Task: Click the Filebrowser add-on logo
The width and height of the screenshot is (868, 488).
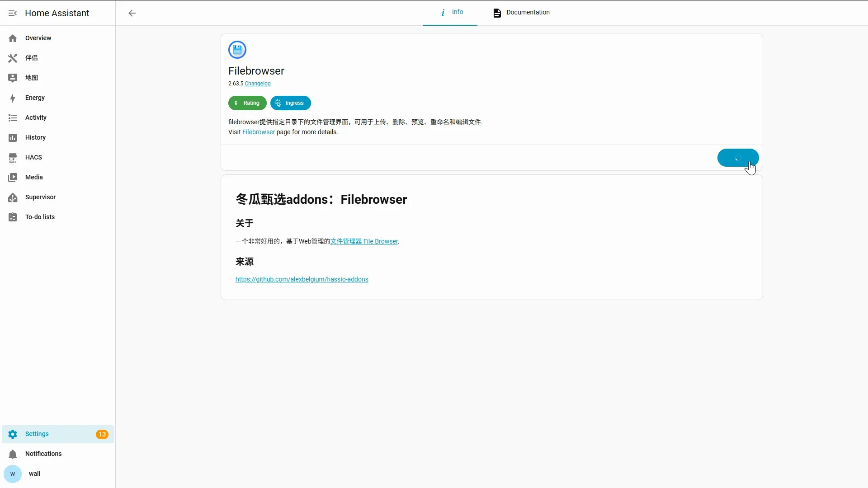Action: pyautogui.click(x=237, y=50)
